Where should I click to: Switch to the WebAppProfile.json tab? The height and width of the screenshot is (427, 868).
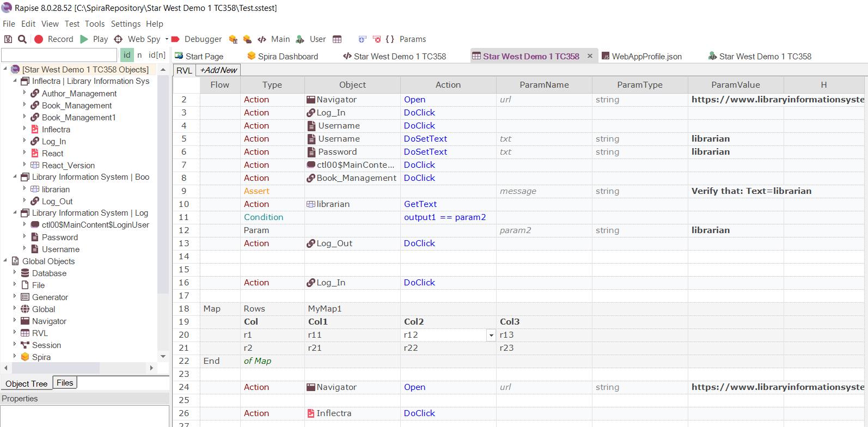[641, 56]
